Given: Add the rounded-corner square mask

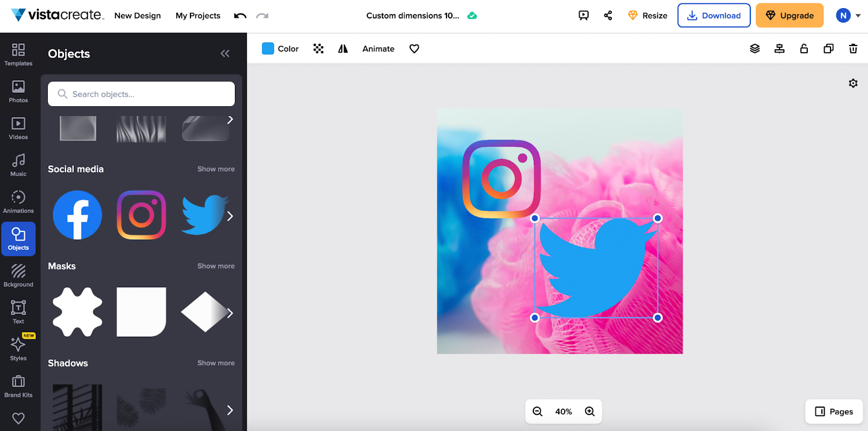Looking at the screenshot, I should (x=142, y=312).
